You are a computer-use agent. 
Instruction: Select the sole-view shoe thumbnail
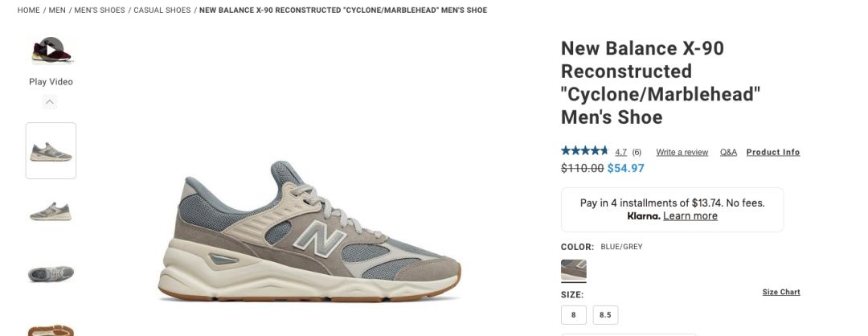pos(51,330)
